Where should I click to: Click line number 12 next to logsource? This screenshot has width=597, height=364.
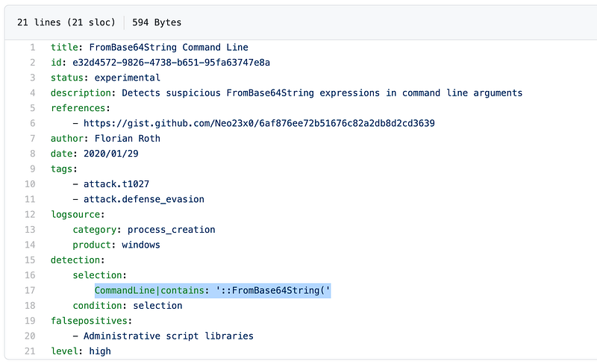(x=30, y=214)
